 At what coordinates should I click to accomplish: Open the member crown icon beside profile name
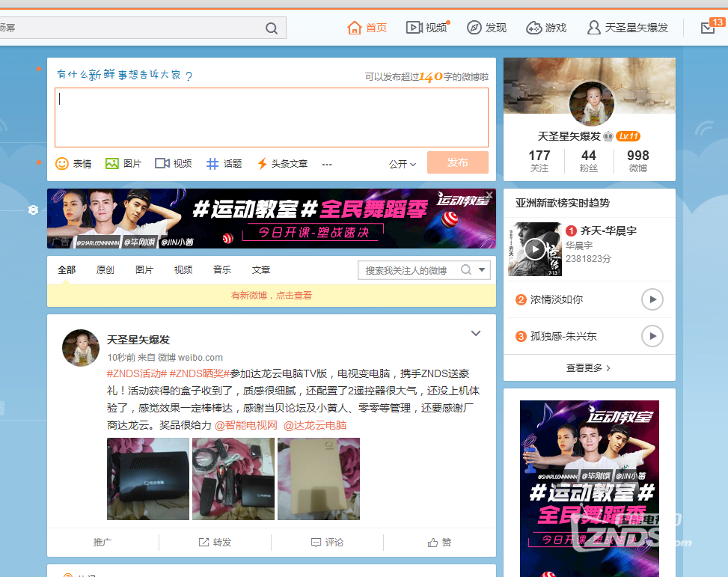[608, 136]
